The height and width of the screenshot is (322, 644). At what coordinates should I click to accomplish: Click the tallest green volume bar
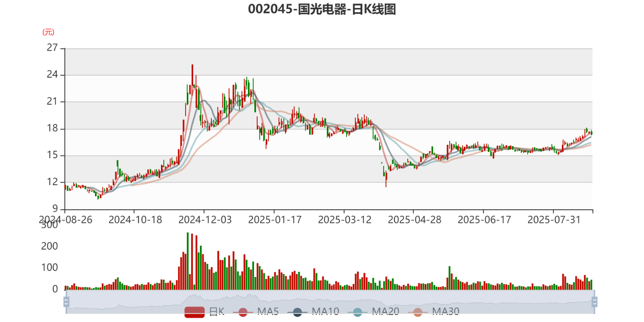pos(188,261)
